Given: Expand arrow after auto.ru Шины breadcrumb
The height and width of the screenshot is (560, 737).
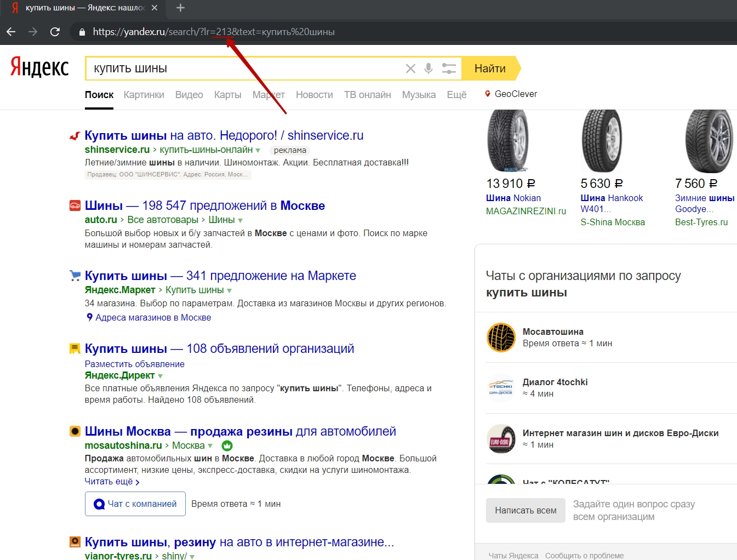Looking at the screenshot, I should click(240, 220).
